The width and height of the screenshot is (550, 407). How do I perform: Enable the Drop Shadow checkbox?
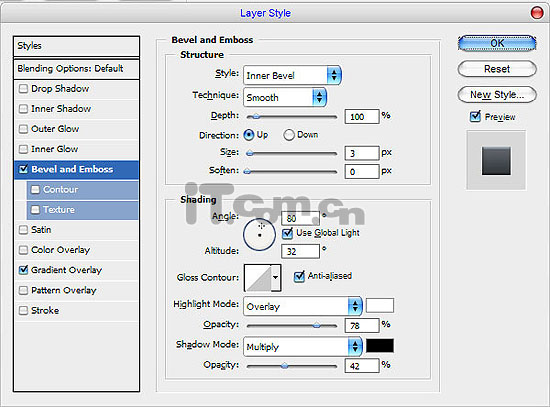tap(23, 88)
